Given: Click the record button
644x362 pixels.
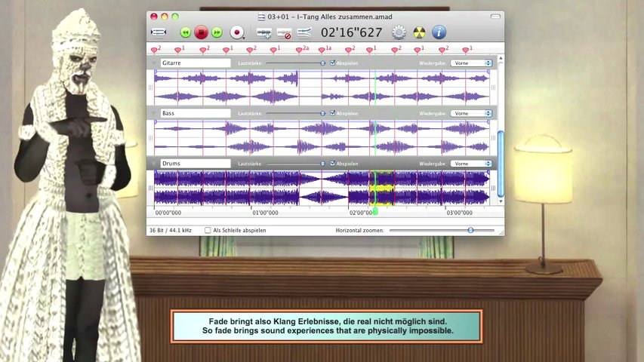Looking at the screenshot, I should [x=237, y=32].
